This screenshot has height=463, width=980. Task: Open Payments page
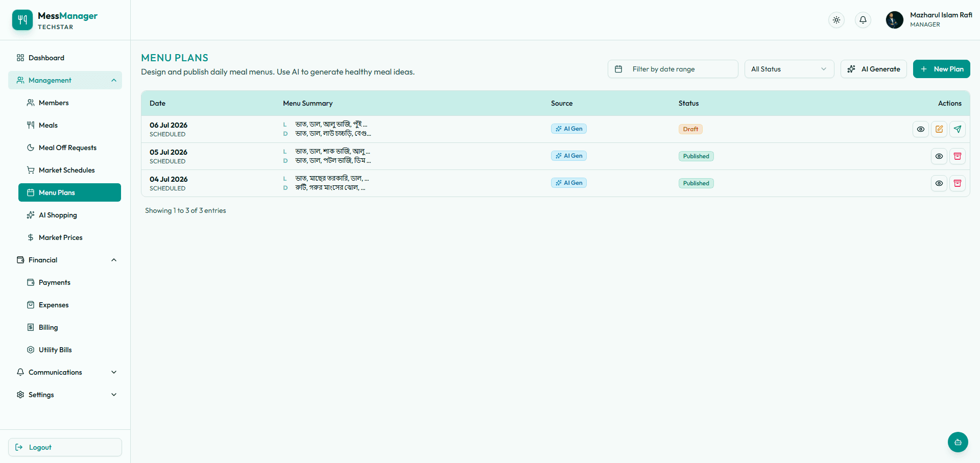(69, 282)
